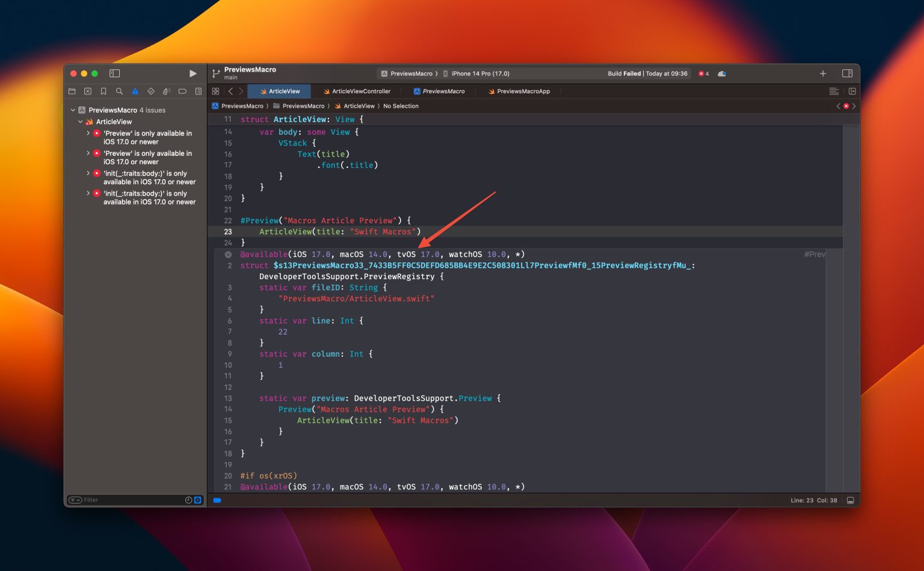Click the Bookmarks navigator icon

(x=103, y=91)
